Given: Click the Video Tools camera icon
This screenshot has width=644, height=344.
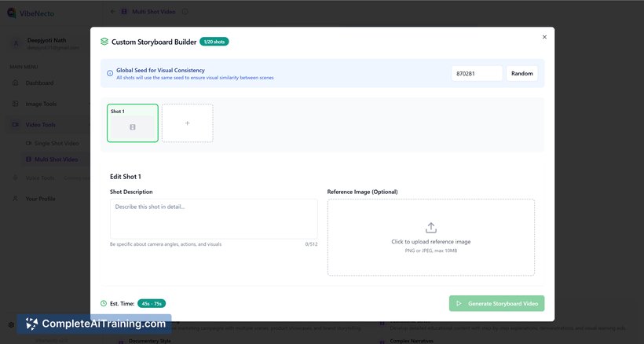Looking at the screenshot, I should click(15, 124).
